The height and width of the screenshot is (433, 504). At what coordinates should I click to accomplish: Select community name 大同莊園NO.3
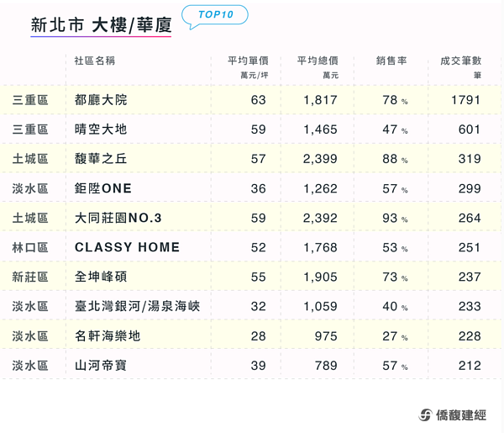point(118,218)
